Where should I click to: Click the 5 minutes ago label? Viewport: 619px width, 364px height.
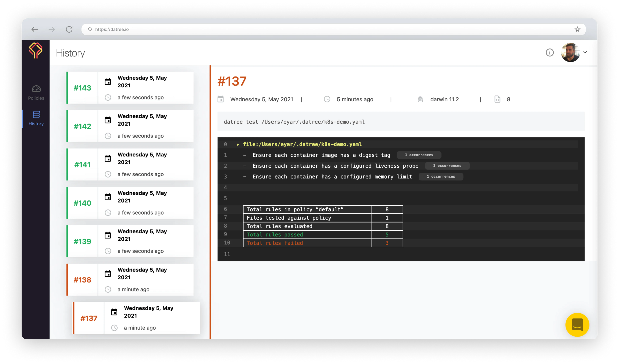pyautogui.click(x=355, y=99)
